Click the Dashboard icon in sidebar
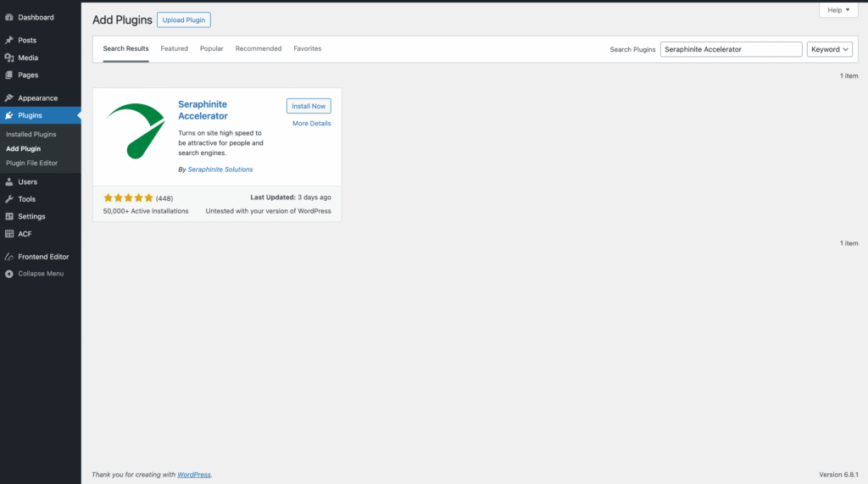This screenshot has height=484, width=868. [x=9, y=17]
